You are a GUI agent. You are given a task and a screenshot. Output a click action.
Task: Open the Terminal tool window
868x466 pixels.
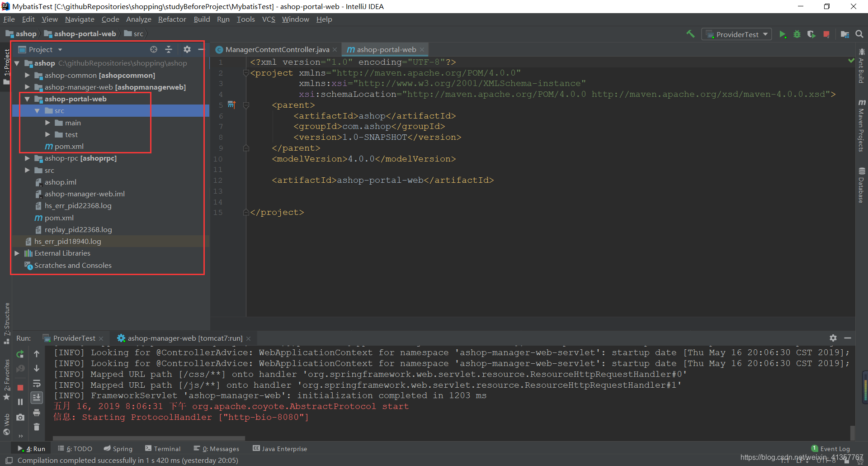pyautogui.click(x=163, y=449)
